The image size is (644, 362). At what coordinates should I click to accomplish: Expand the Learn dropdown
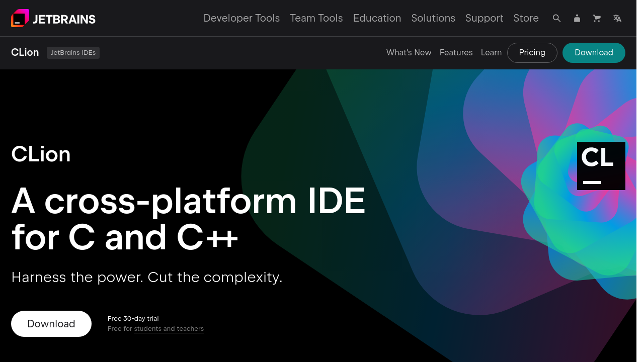[491, 52]
